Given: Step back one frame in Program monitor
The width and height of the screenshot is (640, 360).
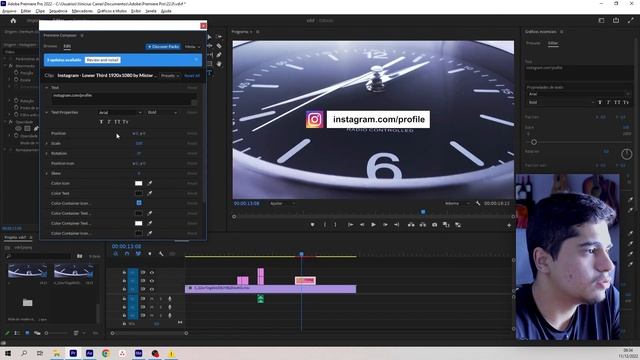Looking at the screenshot, I should (x=362, y=224).
